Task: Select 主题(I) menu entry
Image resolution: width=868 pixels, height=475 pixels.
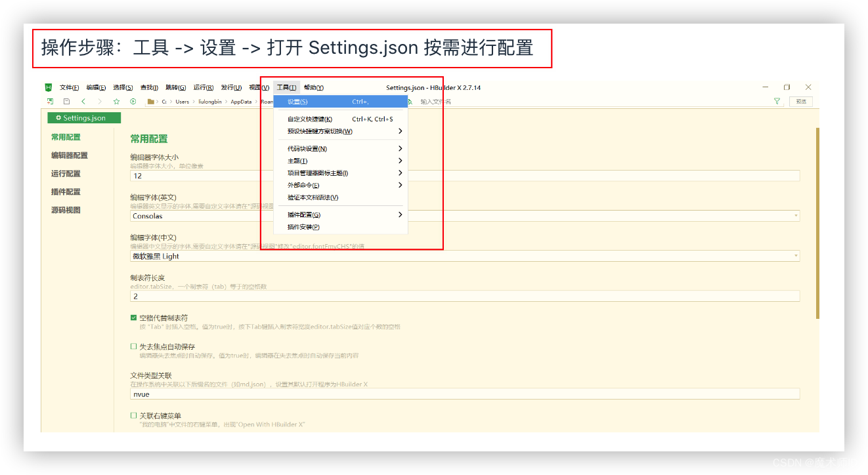Action: 341,161
